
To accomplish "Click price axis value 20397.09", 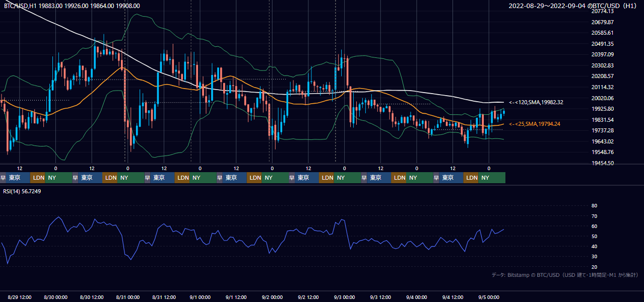I will click(602, 54).
